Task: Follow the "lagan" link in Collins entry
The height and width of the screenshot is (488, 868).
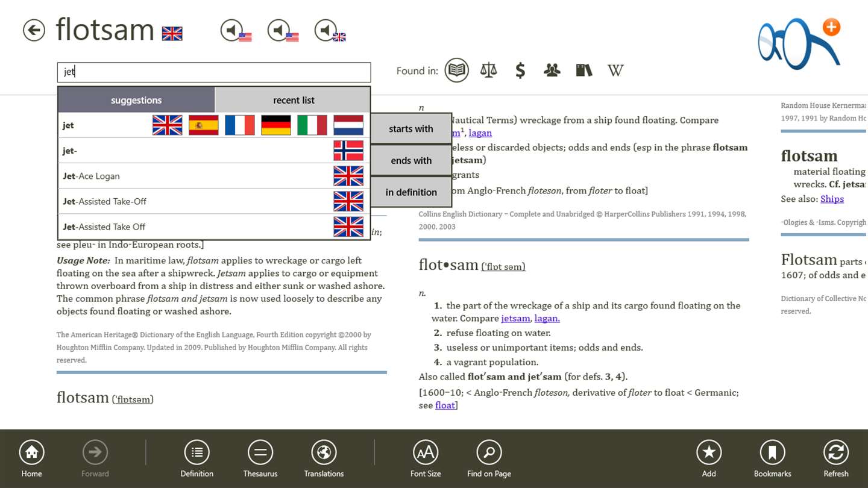Action: click(480, 133)
